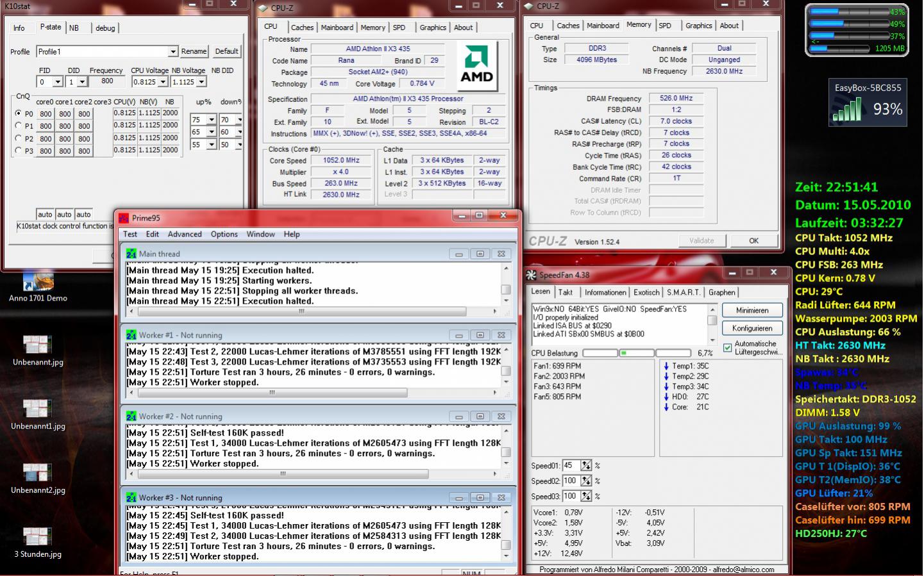Image resolution: width=924 pixels, height=576 pixels.
Task: Toggle Automatische Lüftergeschwindigkeit checkbox
Action: click(727, 348)
